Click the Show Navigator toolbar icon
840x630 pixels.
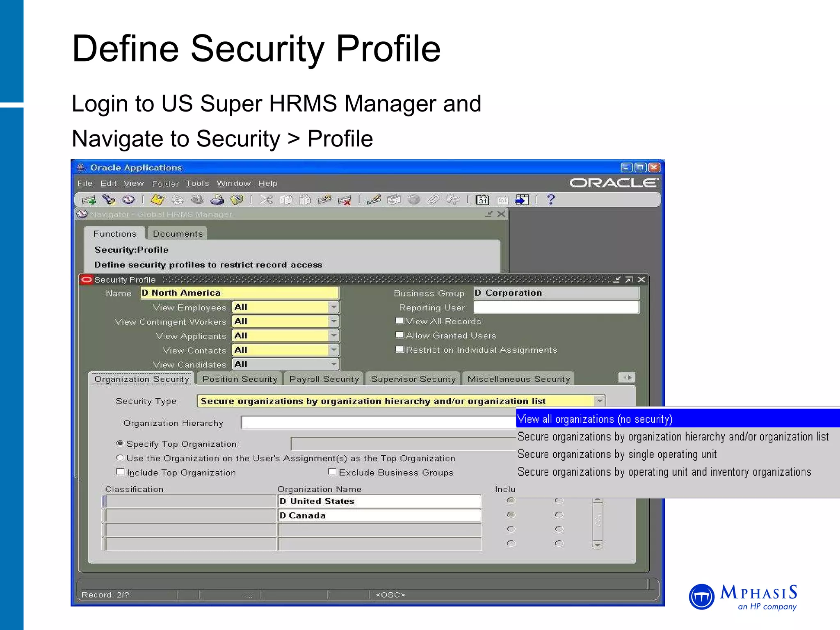pyautogui.click(x=128, y=200)
